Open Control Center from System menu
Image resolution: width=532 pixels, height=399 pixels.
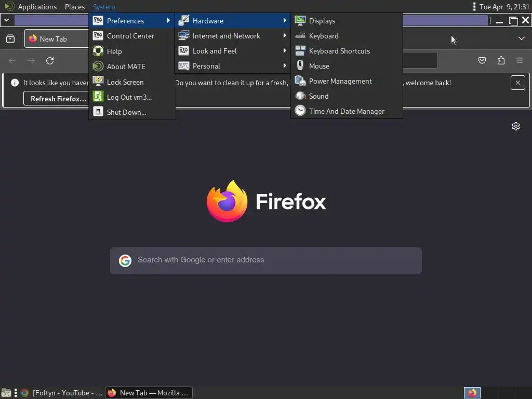click(x=132, y=36)
